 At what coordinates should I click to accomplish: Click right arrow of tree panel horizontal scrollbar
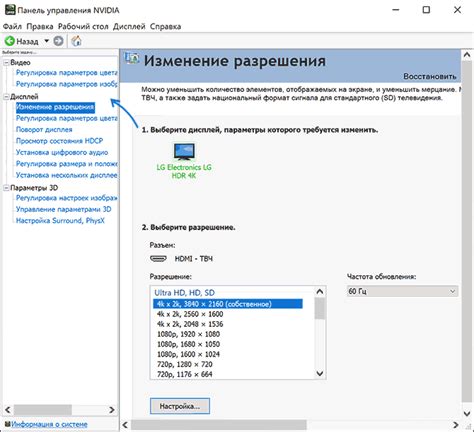[112, 410]
